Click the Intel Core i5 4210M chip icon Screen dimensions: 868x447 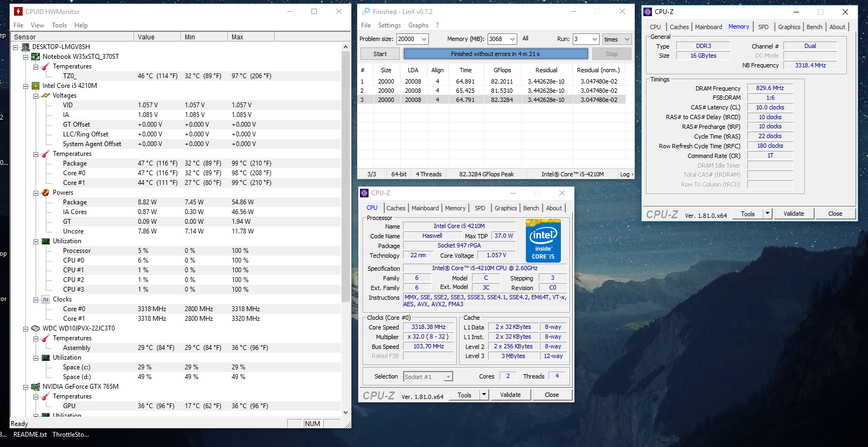(x=36, y=86)
